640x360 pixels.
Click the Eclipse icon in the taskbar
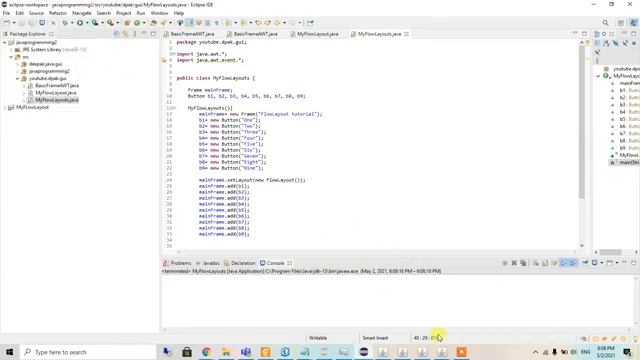click(364, 352)
